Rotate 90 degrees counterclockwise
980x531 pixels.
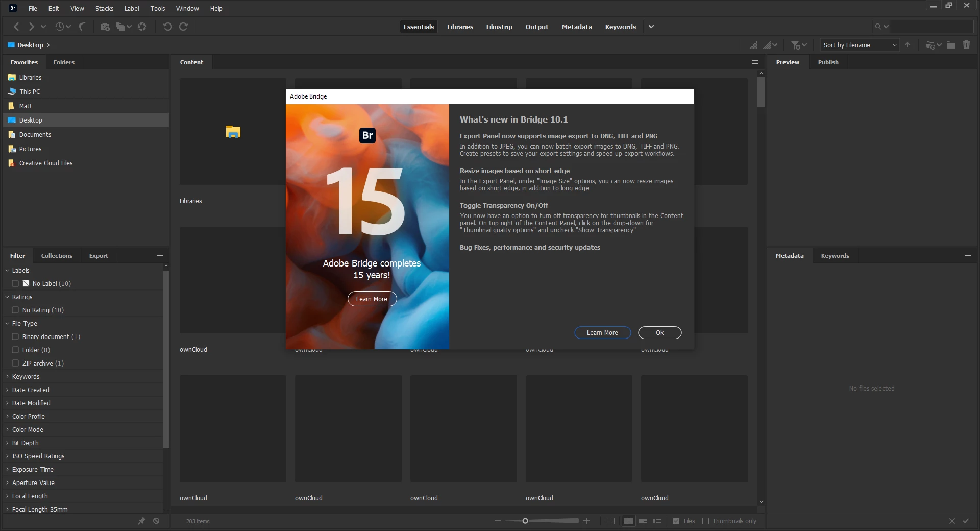(167, 27)
